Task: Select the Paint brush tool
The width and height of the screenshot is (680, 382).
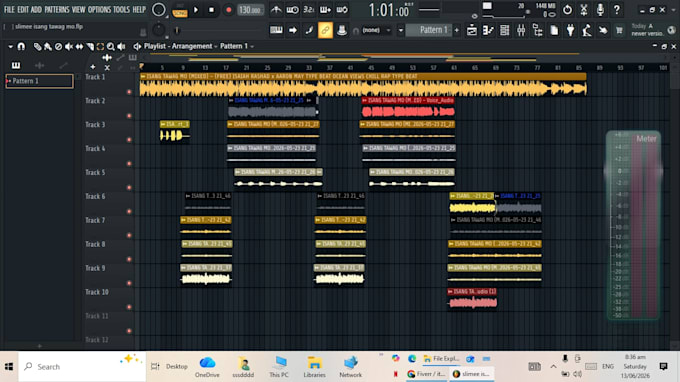Action: 48,46
